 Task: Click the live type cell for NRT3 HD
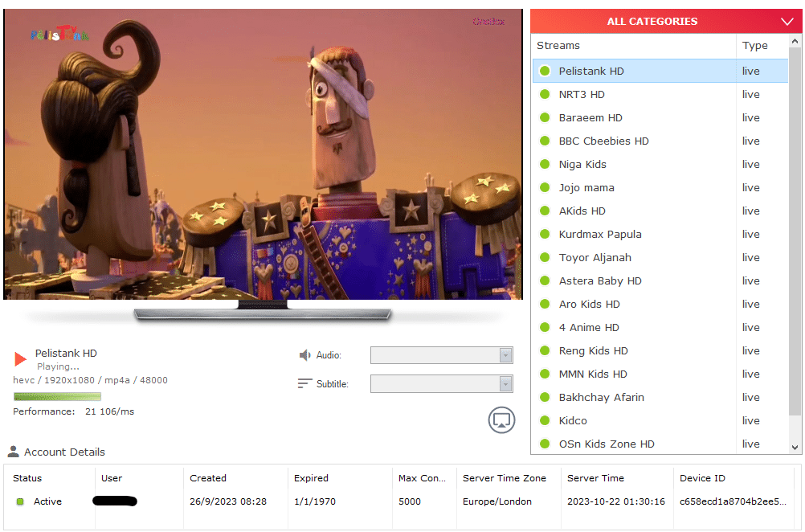click(x=750, y=94)
